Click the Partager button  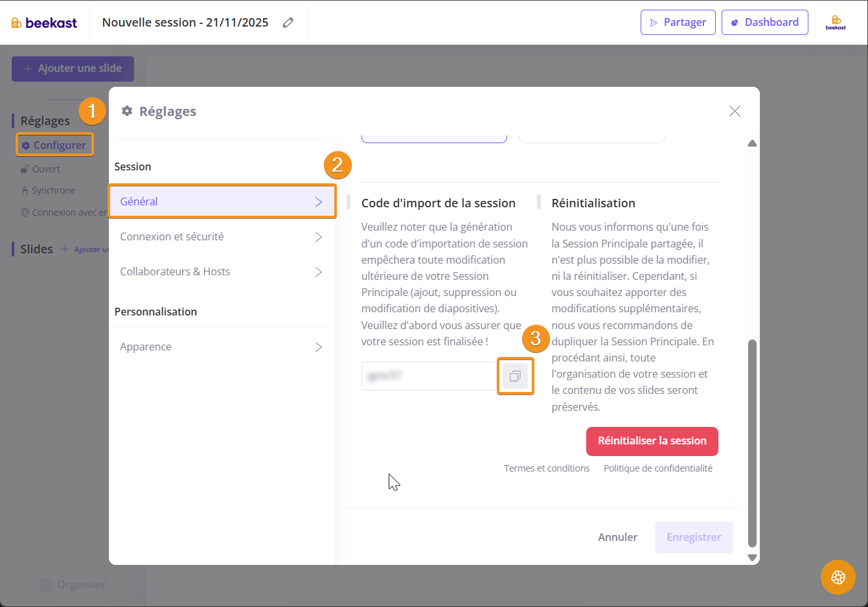point(678,23)
